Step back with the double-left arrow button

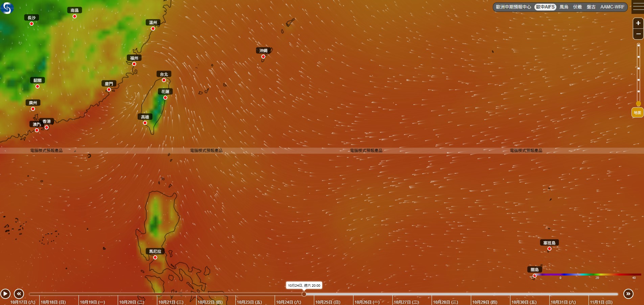pos(19,293)
